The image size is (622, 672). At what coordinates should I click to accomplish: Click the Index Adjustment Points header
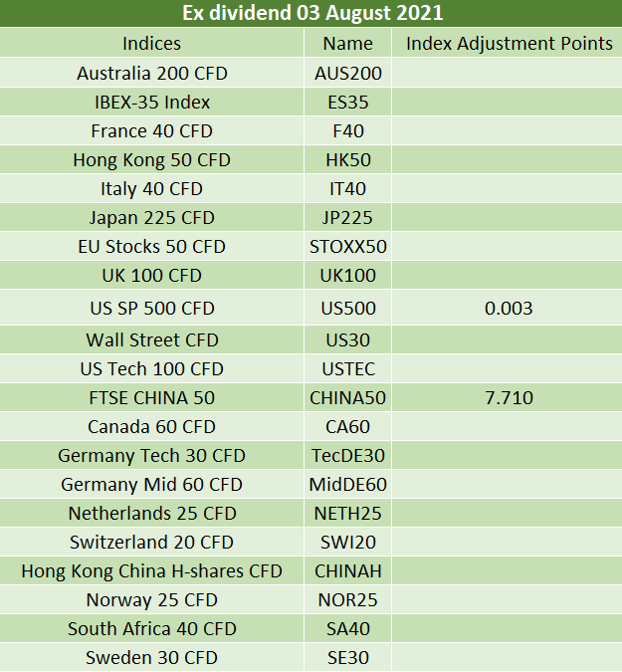click(509, 43)
